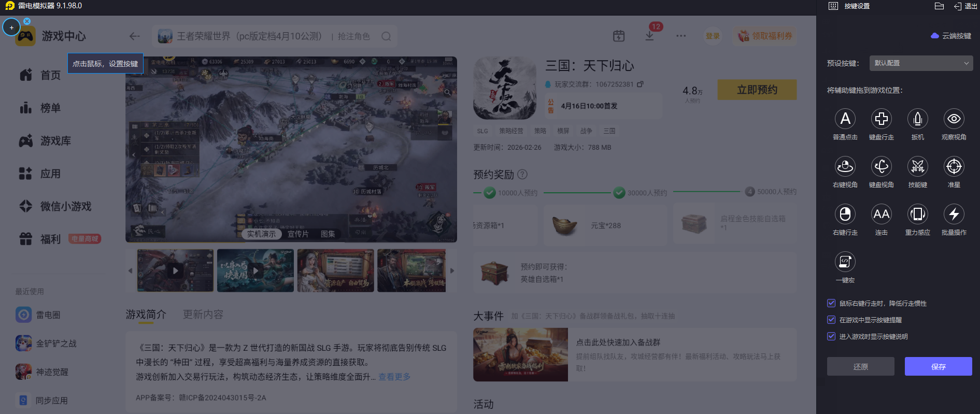
Task: Open 应用 apps in the sidebar
Action: click(x=40, y=174)
